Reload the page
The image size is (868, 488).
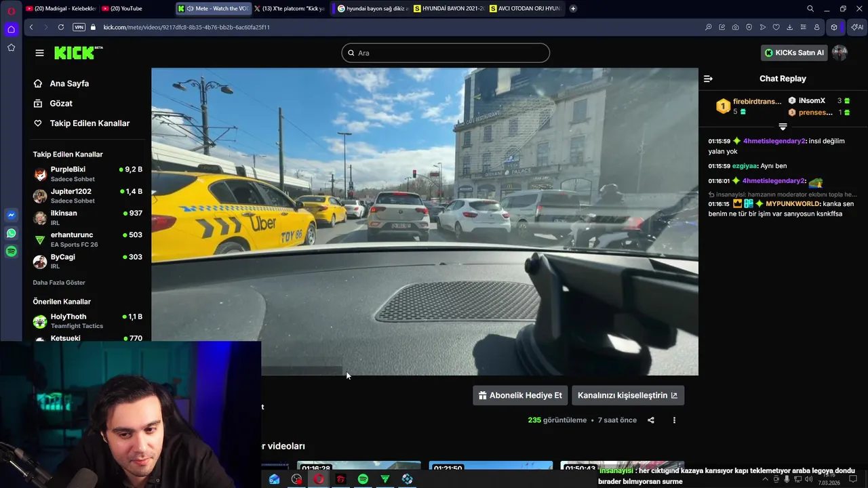[x=61, y=27]
